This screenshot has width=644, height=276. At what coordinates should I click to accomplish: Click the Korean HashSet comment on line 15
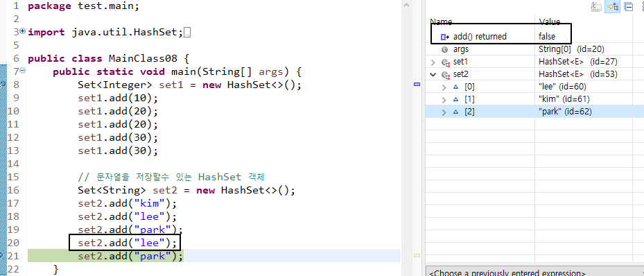(172, 177)
